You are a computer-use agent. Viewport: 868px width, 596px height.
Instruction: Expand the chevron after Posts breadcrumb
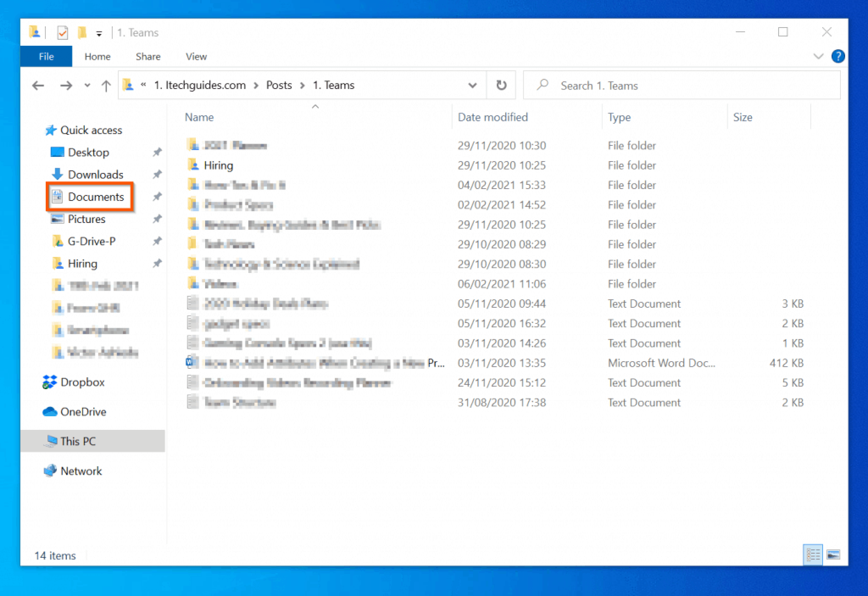pos(302,86)
